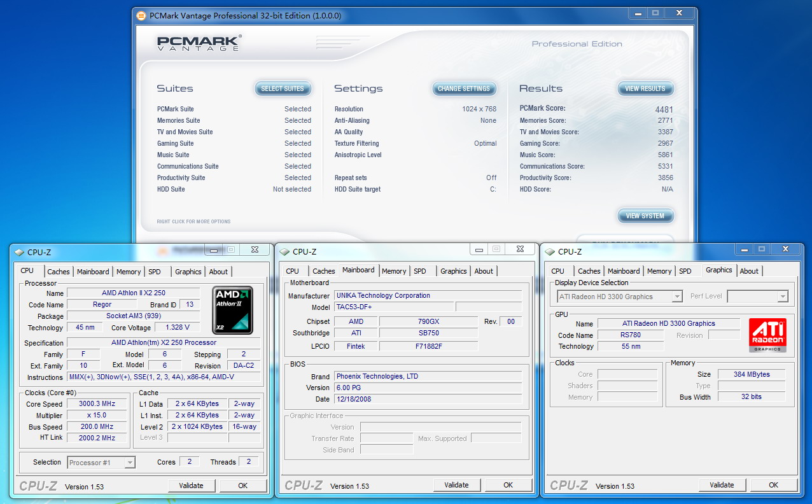Click the motherboard Model field TAC53-DF+

click(x=394, y=307)
